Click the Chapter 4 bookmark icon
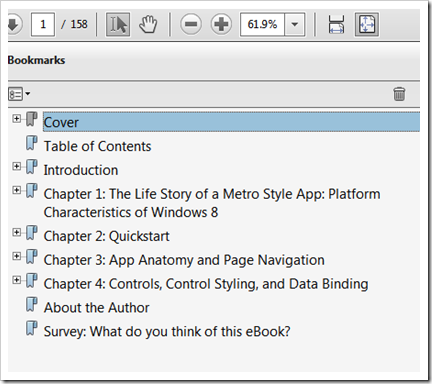This screenshot has height=384, width=432. pyautogui.click(x=32, y=281)
